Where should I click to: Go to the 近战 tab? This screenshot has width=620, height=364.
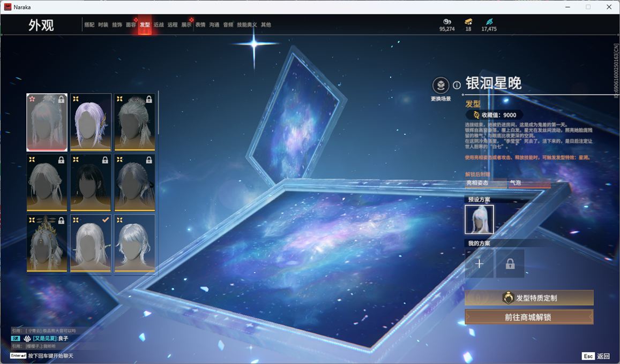coord(159,25)
